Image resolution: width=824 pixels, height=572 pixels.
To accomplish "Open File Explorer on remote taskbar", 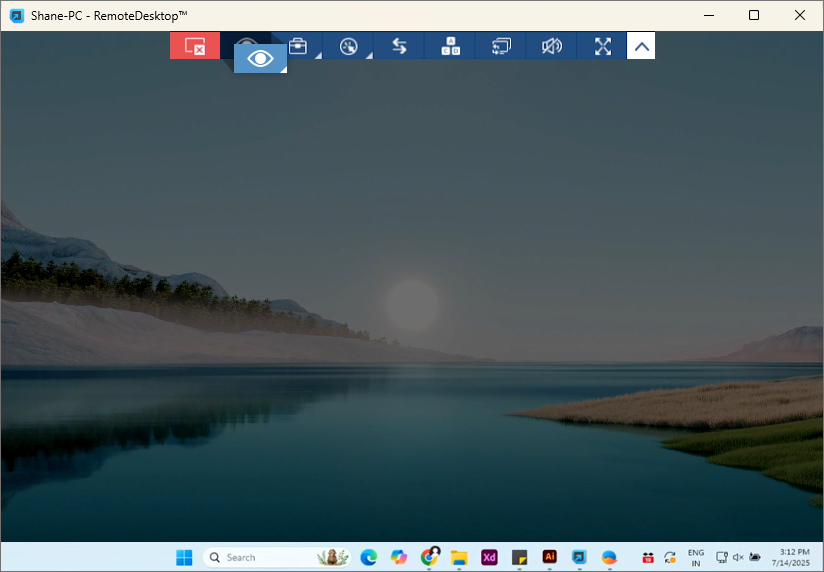I will pos(459,557).
